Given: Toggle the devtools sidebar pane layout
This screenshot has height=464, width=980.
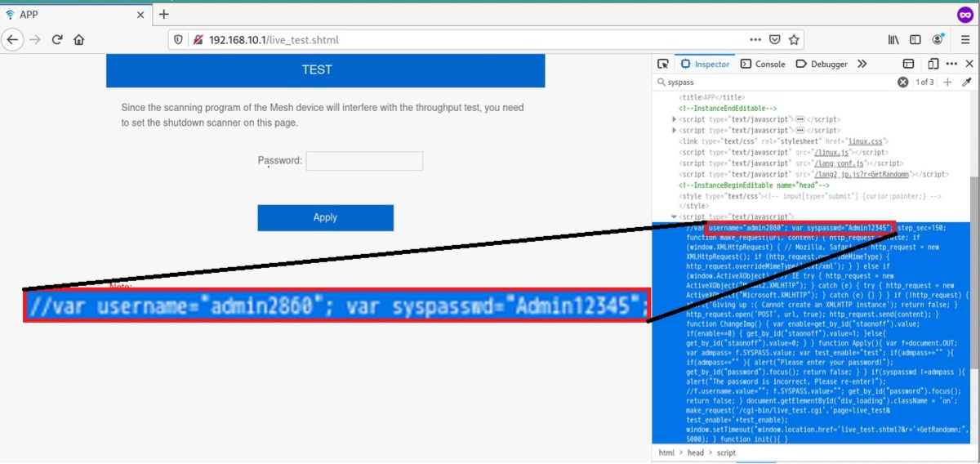Looking at the screenshot, I should coord(908,64).
